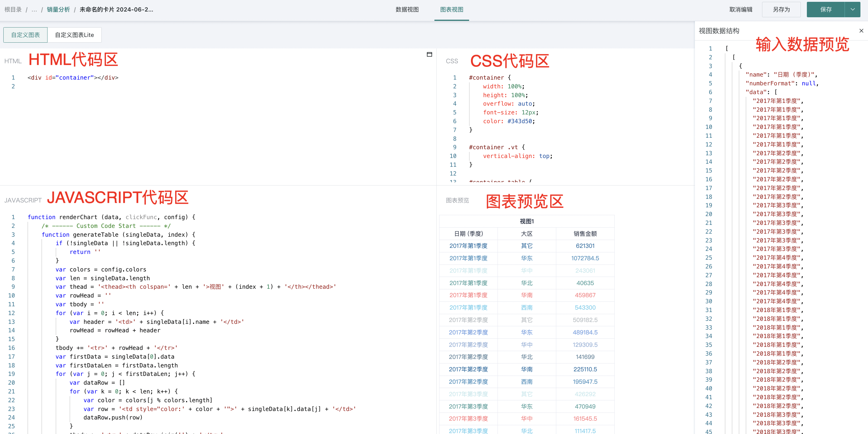Click the 'dataRow.push(row)' code line
Image resolution: width=868 pixels, height=434 pixels.
[113, 417]
